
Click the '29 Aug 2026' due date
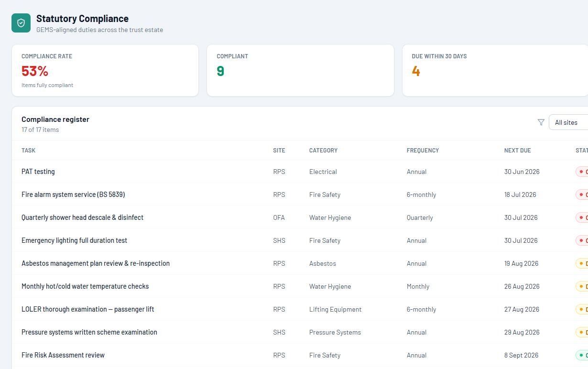522,332
